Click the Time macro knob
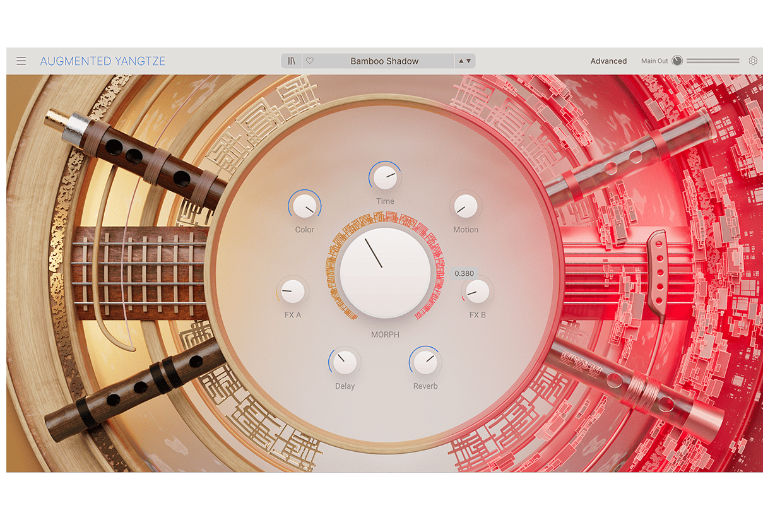Screen dimensions: 763x532 pos(385,177)
